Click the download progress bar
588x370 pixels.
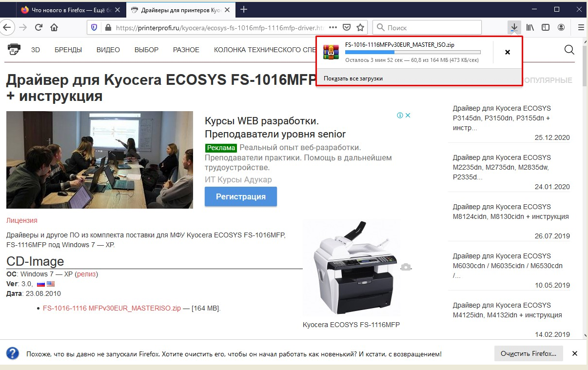412,52
